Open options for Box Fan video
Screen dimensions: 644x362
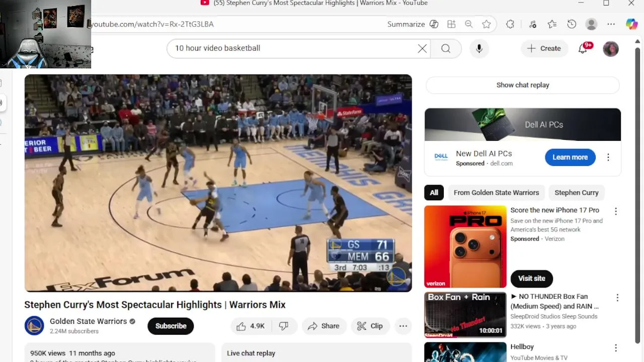[x=617, y=298]
